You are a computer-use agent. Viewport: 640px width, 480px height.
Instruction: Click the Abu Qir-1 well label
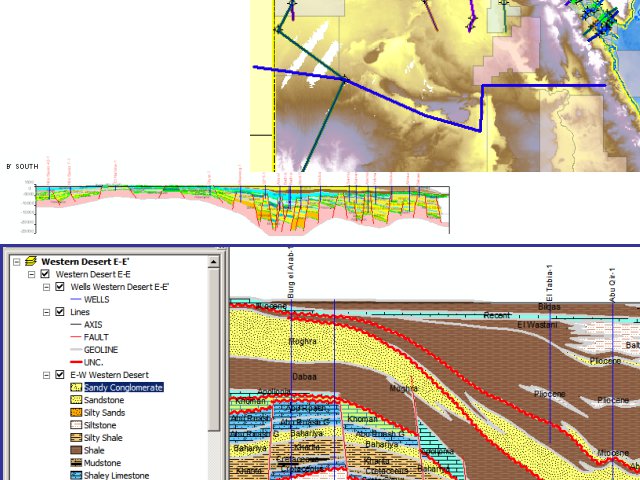point(612,285)
